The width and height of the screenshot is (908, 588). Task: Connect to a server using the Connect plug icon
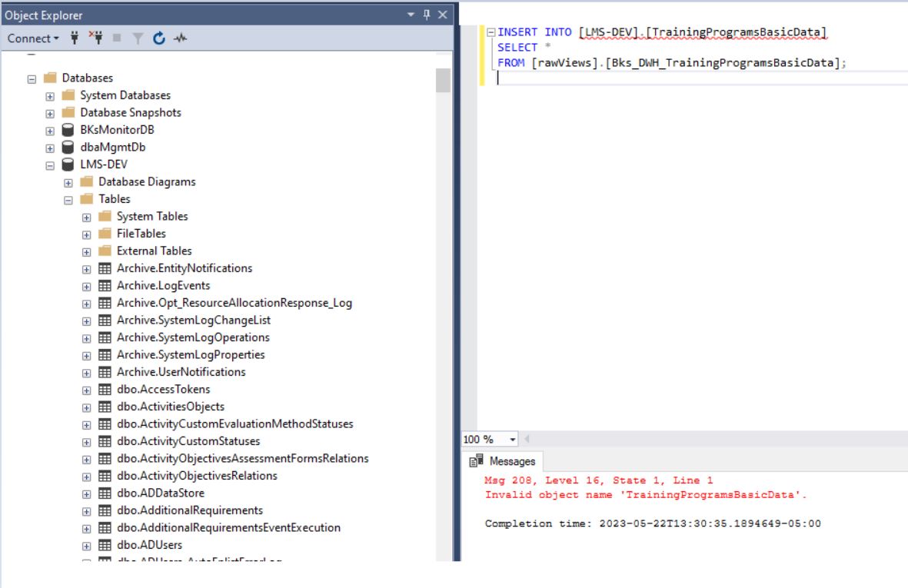pos(75,38)
